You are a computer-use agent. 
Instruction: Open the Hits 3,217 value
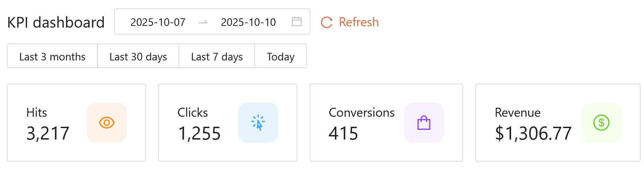pos(48,133)
